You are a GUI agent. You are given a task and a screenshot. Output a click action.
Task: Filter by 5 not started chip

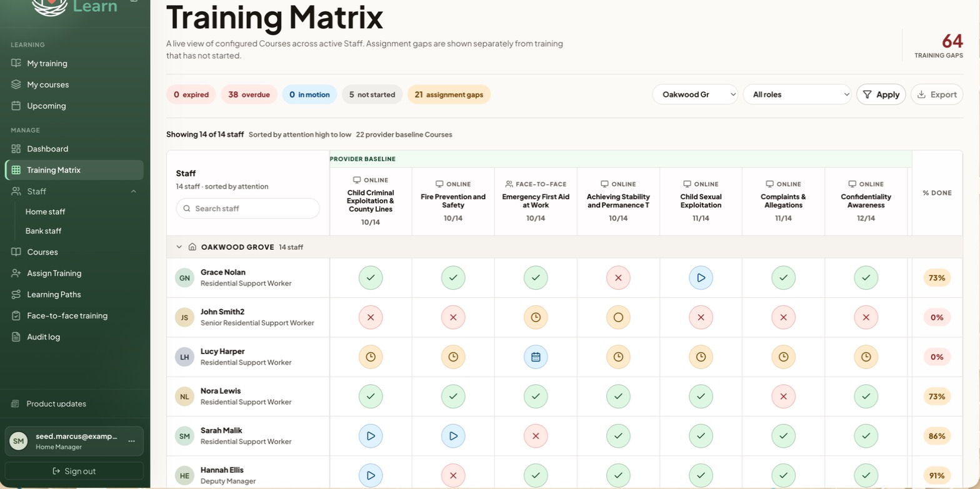coord(372,94)
